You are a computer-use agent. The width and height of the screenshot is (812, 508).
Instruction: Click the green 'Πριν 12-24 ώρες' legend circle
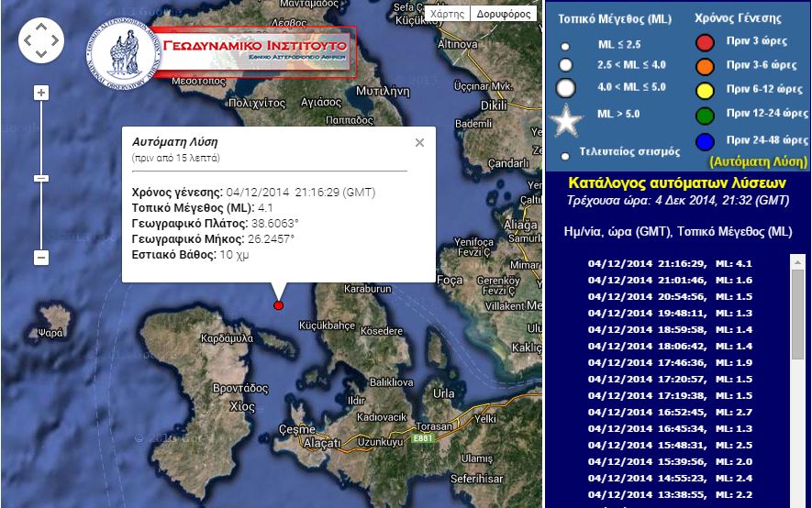coord(705,116)
